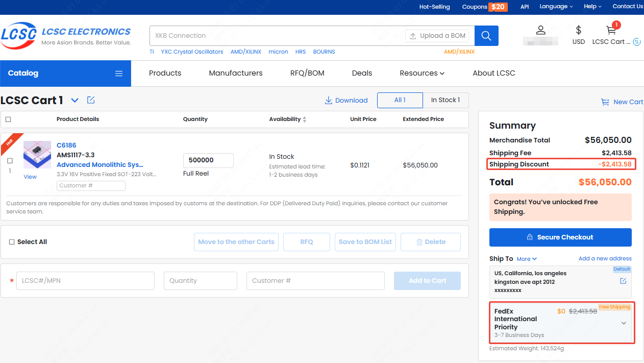Viewport: 644px width, 363px height.
Task: Check the header select-all products checkbox
Action: click(8, 119)
